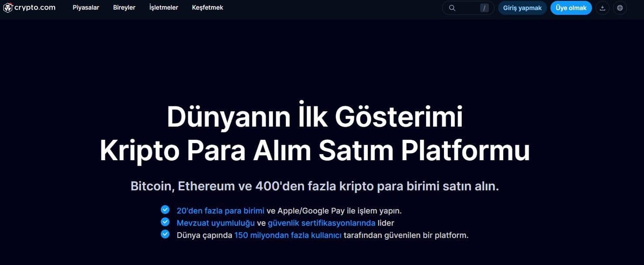Click the magnifying glass search icon

click(452, 7)
